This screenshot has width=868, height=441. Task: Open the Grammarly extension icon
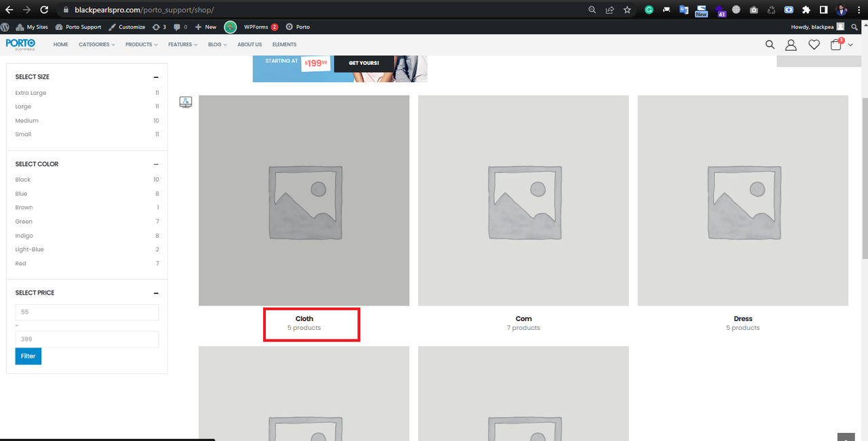tap(649, 10)
